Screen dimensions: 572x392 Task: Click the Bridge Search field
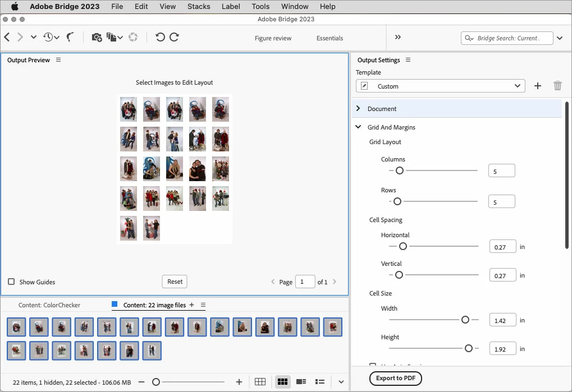[507, 38]
